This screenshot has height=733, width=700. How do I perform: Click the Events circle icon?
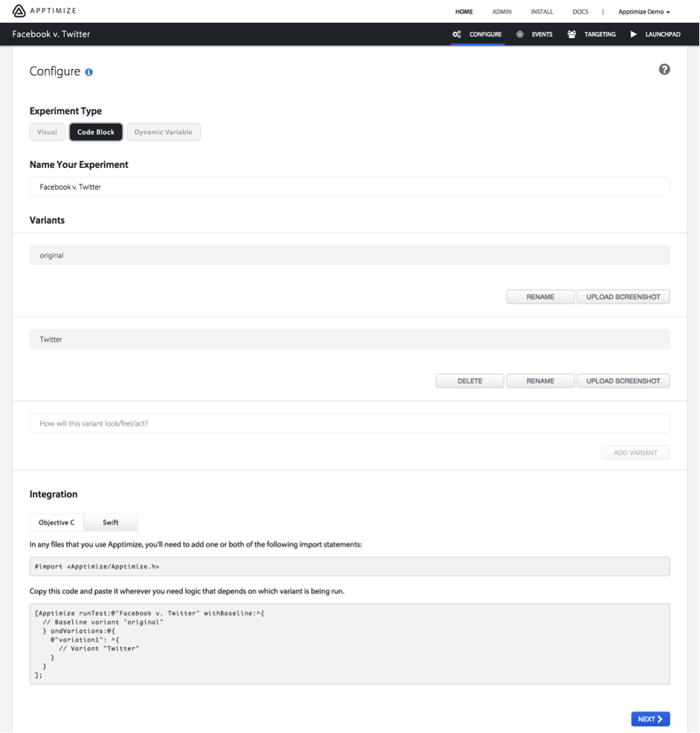point(519,34)
